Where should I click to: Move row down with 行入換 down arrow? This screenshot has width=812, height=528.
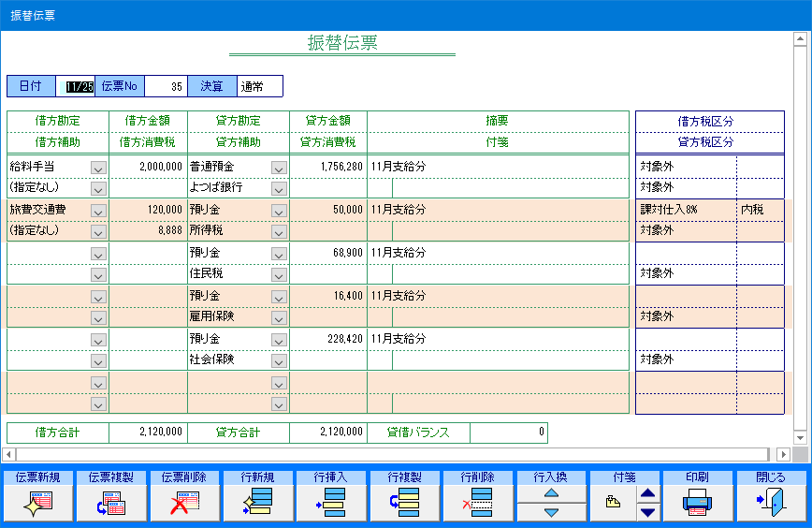coord(551,512)
